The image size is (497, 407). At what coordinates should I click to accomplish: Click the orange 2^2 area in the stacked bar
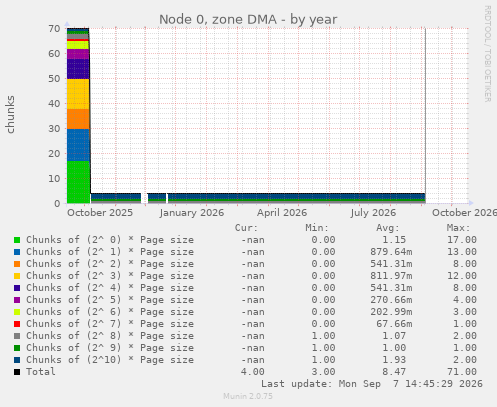click(x=78, y=119)
